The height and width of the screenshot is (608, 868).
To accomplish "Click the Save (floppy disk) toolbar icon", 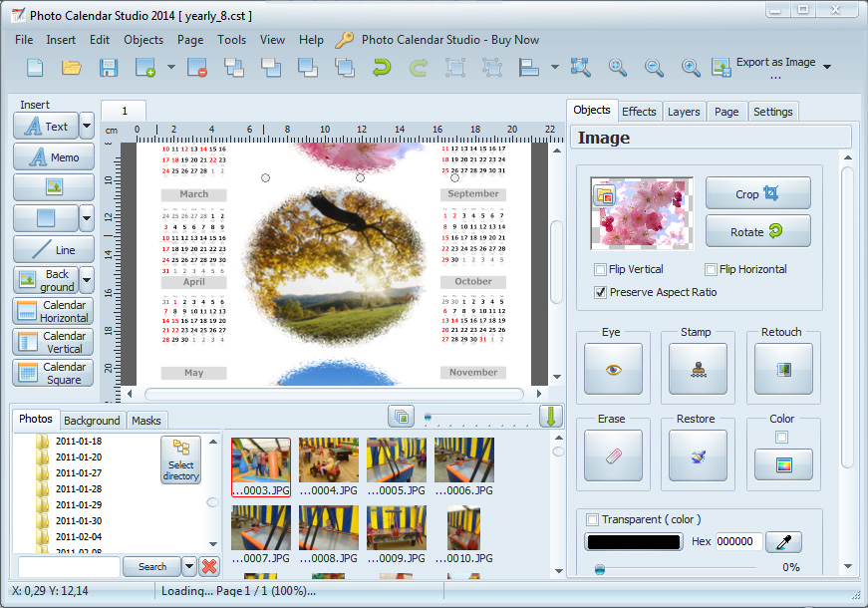I will pyautogui.click(x=108, y=68).
